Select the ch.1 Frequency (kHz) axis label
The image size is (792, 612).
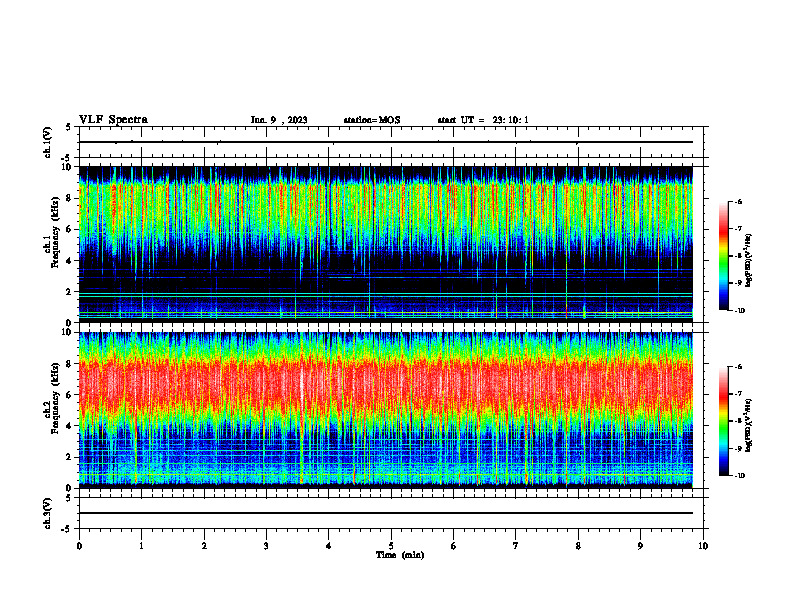click(53, 232)
